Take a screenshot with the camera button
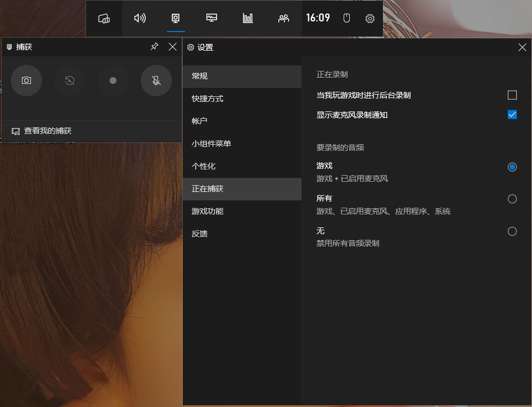Viewport: 532px width, 407px height. [26, 80]
